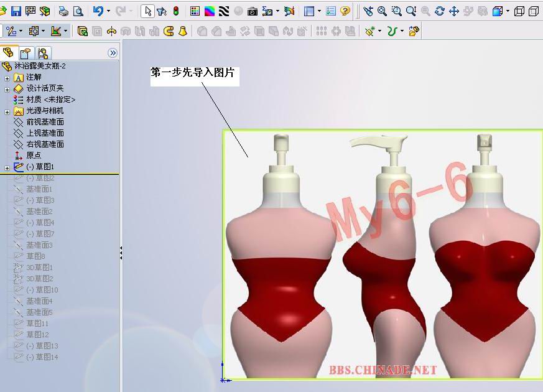Click Make Drawing from Part icon
Image resolution: width=543 pixels, height=392 pixels.
pyautogui.click(x=30, y=11)
